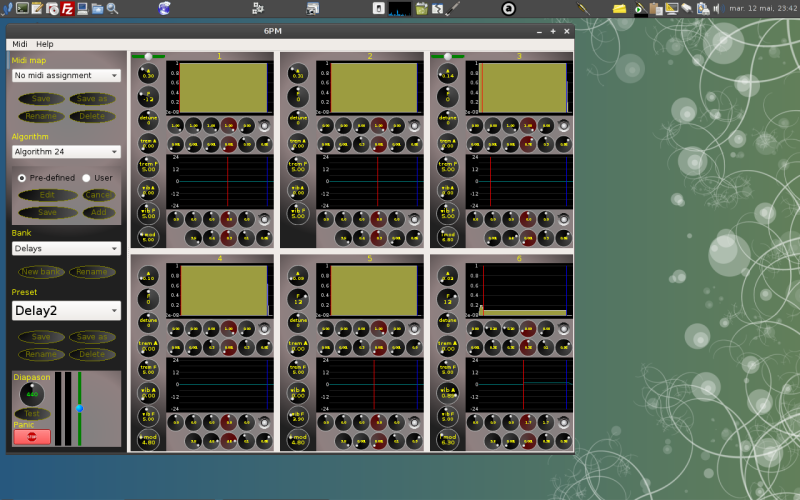This screenshot has width=800, height=500.
Task: Open the Midi menu
Action: tap(20, 45)
